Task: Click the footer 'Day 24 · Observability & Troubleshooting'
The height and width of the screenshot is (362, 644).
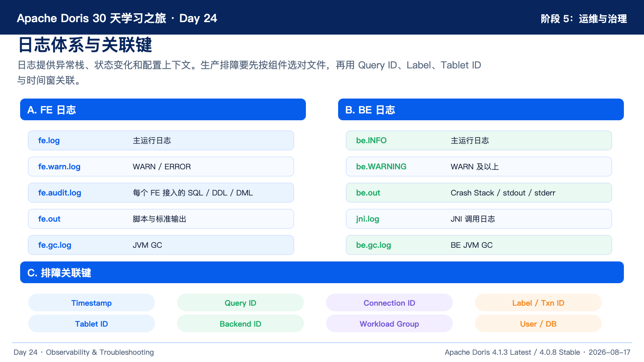Action: pos(84,352)
